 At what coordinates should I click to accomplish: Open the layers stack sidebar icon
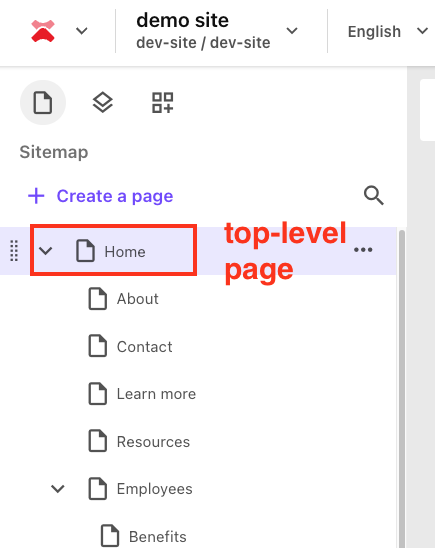pos(102,102)
